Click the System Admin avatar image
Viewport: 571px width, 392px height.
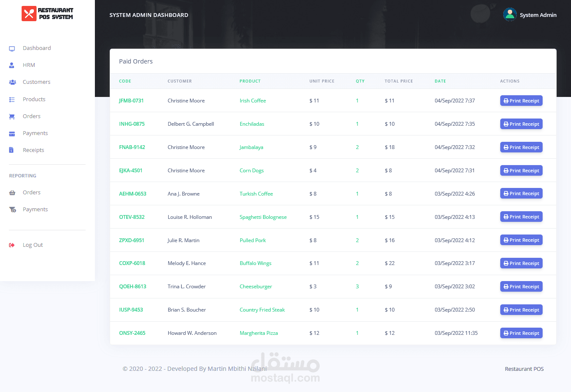[510, 14]
